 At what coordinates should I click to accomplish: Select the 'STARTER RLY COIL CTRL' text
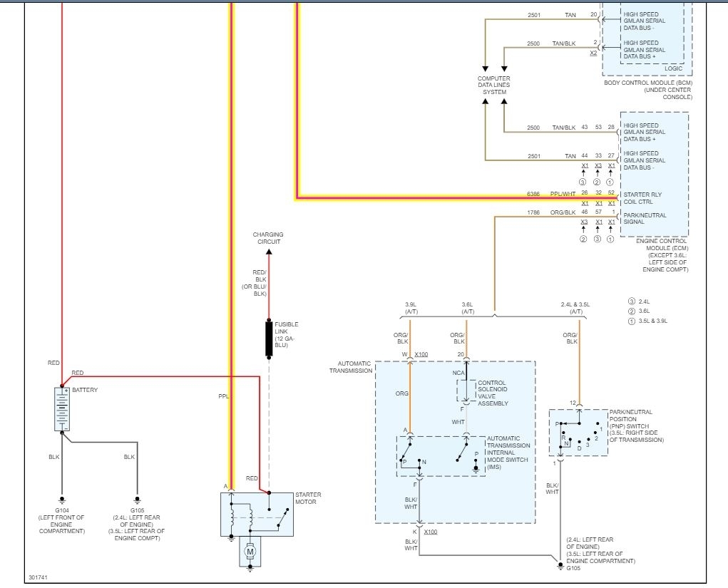pos(642,198)
